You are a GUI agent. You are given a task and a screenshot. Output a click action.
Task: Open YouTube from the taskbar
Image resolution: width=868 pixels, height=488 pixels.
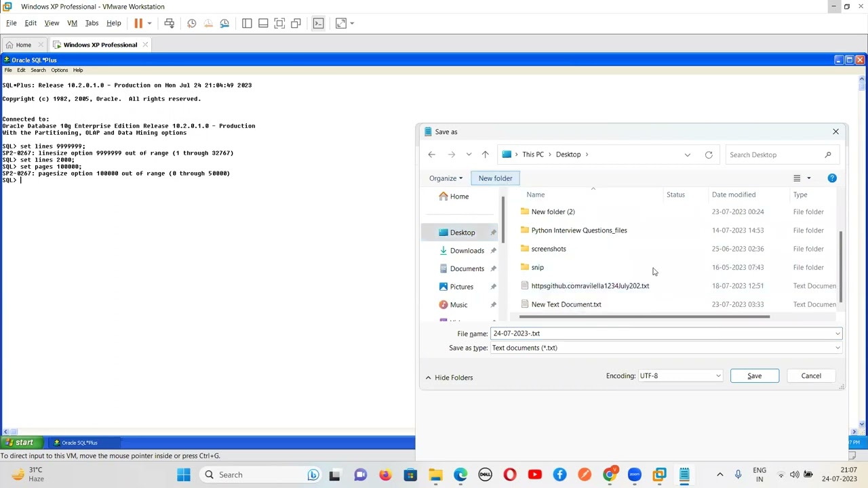point(535,475)
